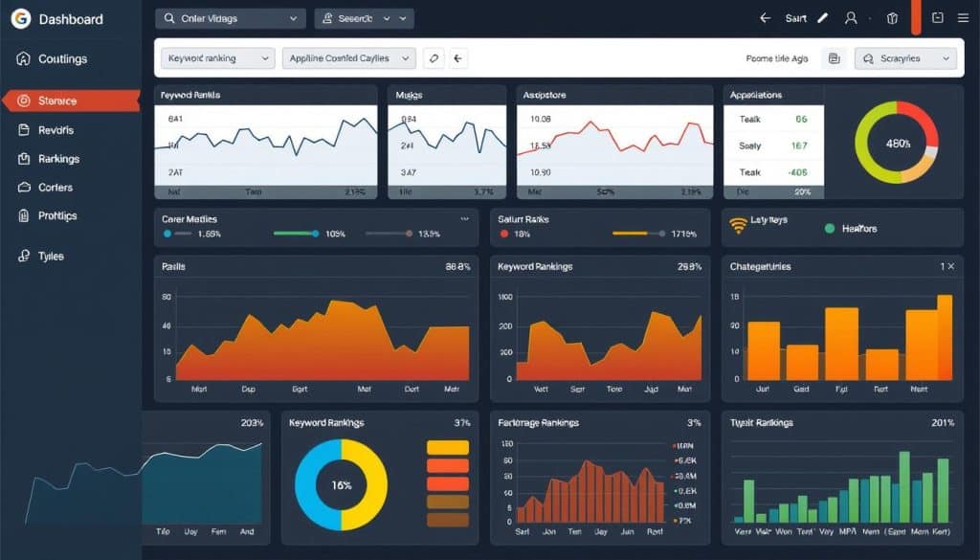Open the Keywoid ranking dropdown
The image size is (980, 560).
coord(217,58)
